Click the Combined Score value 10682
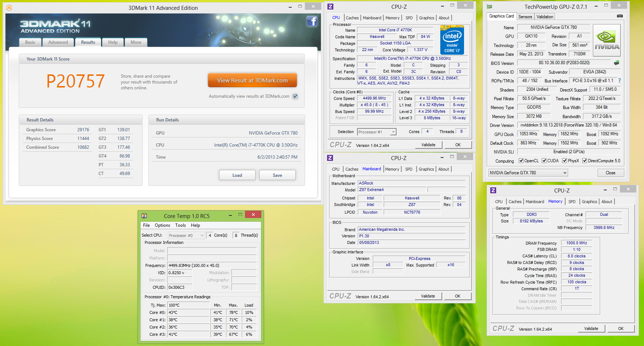This screenshot has height=346, width=644. coord(83,147)
